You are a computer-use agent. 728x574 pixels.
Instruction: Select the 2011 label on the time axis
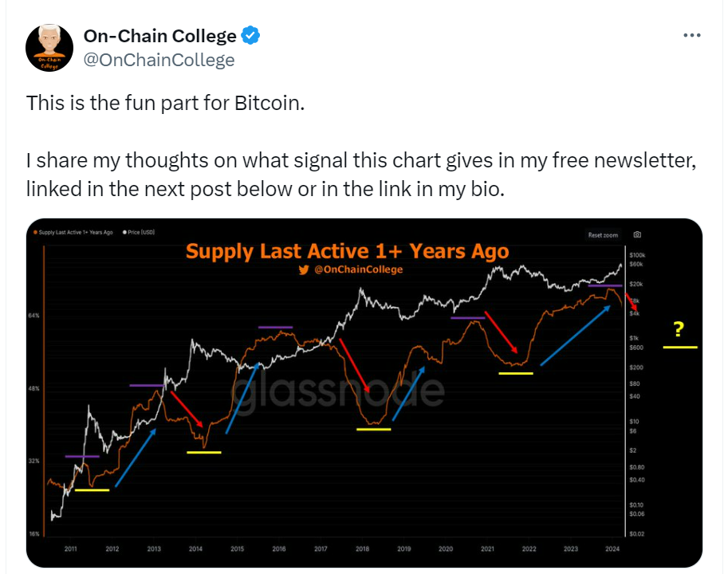[x=70, y=548]
